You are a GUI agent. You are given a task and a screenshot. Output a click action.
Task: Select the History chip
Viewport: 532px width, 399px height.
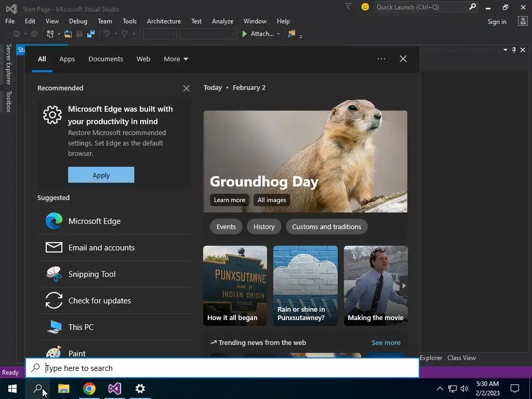click(x=264, y=227)
